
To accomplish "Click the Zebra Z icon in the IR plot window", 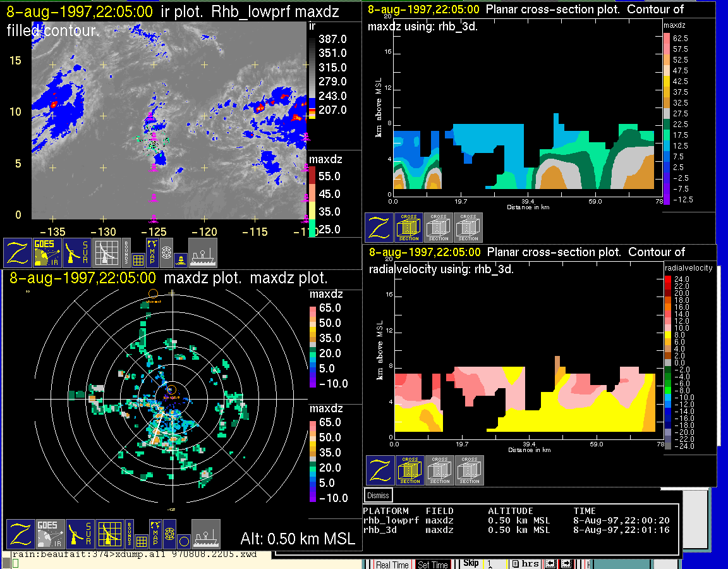I will 18,253.
